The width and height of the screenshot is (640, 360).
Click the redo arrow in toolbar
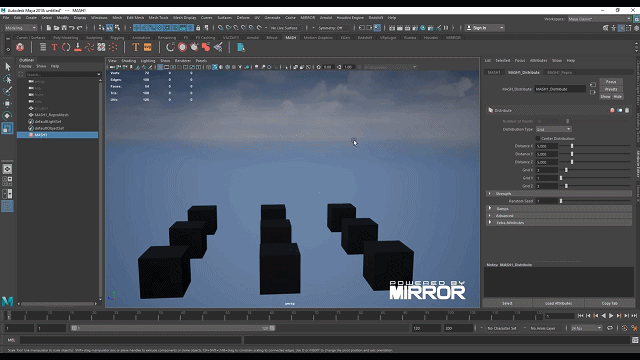pos(80,28)
